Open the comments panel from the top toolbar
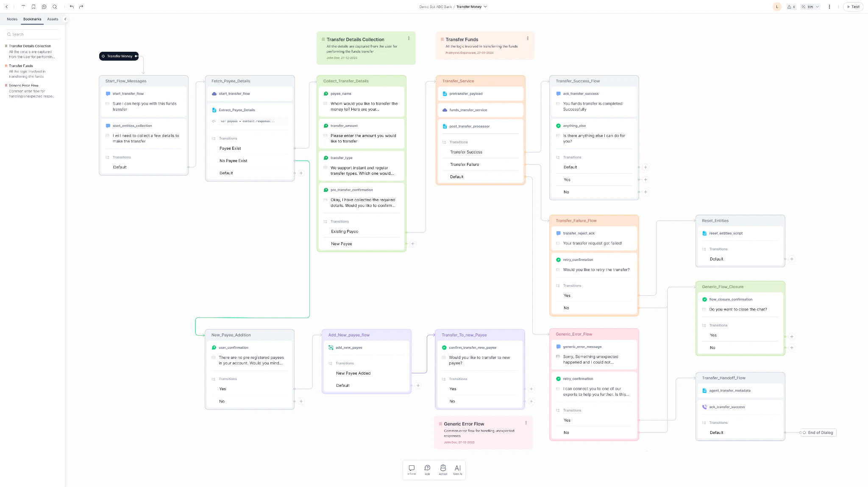868x487 pixels. click(x=44, y=6)
